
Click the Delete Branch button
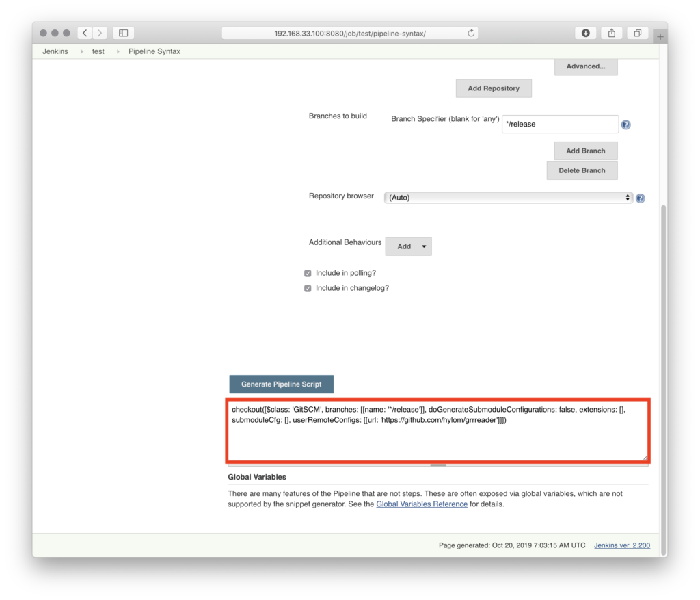click(x=582, y=170)
